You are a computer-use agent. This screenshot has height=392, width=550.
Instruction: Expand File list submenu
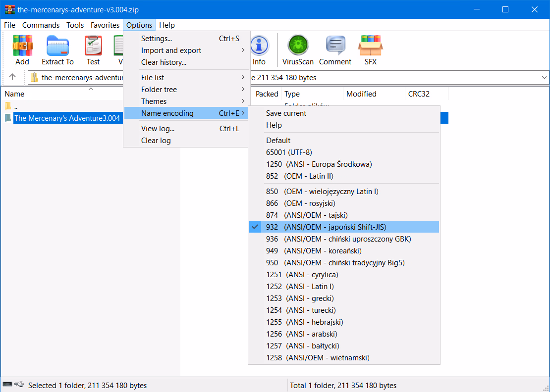(x=187, y=78)
